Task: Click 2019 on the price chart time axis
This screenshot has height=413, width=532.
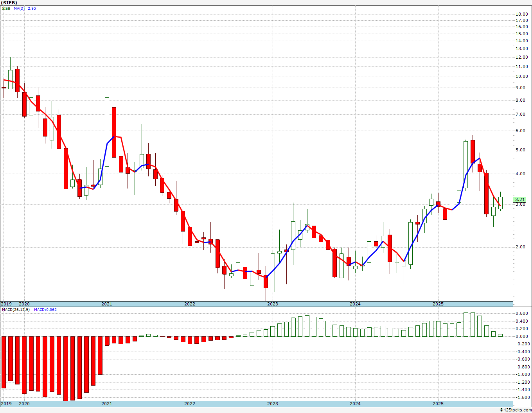Action: [x=6, y=304]
